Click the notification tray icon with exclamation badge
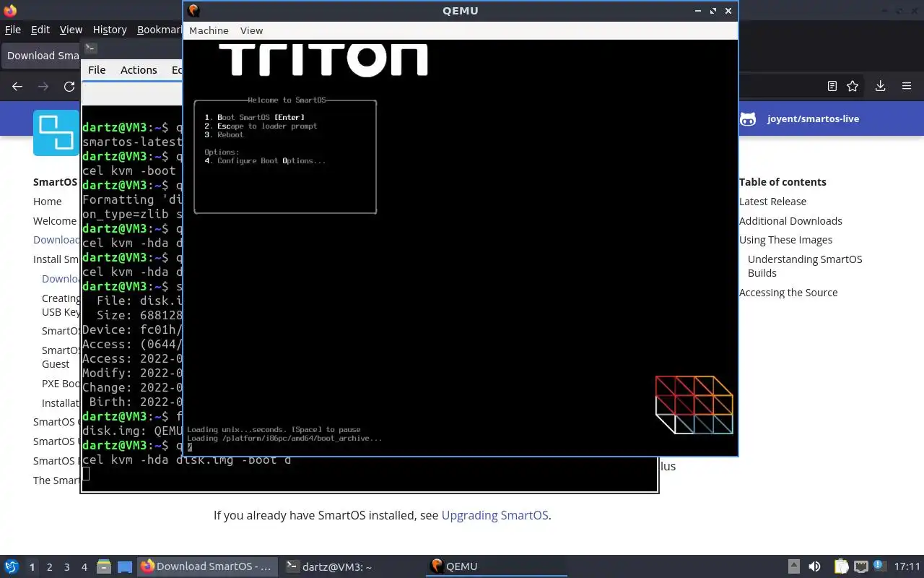The image size is (924, 578). (x=879, y=566)
